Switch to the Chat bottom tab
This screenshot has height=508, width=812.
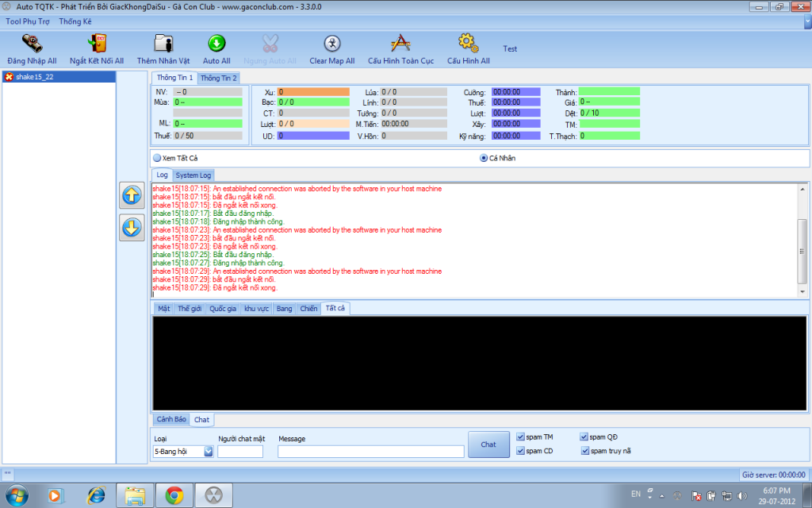(202, 419)
